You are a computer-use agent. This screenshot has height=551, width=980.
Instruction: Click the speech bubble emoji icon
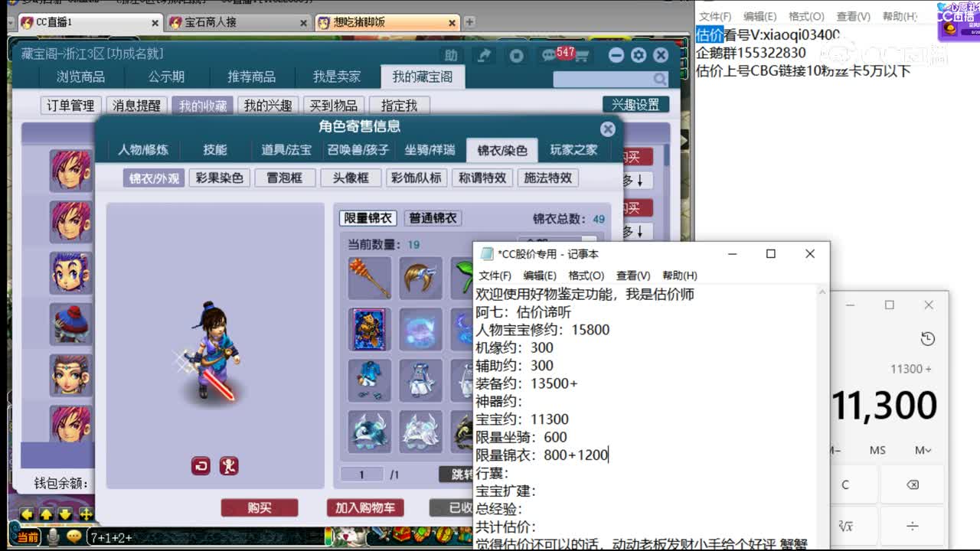(73, 536)
